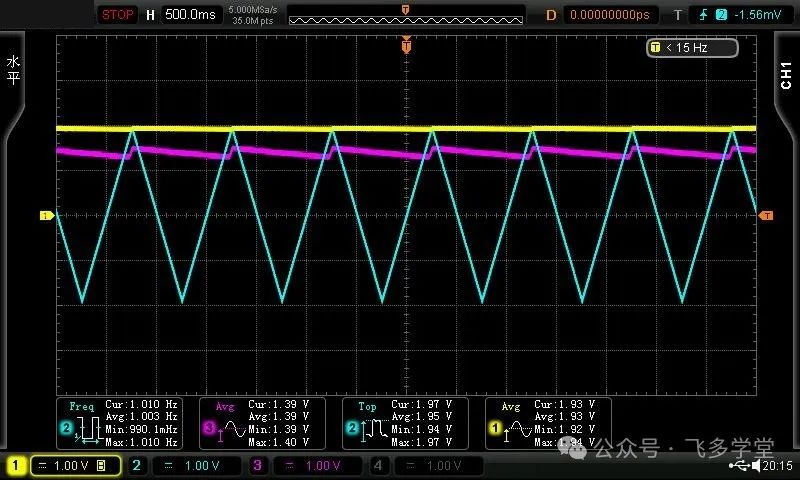This screenshot has height=480, width=800.
Task: Click the Max:1.40 V reading for channel 3
Action: tap(279, 442)
